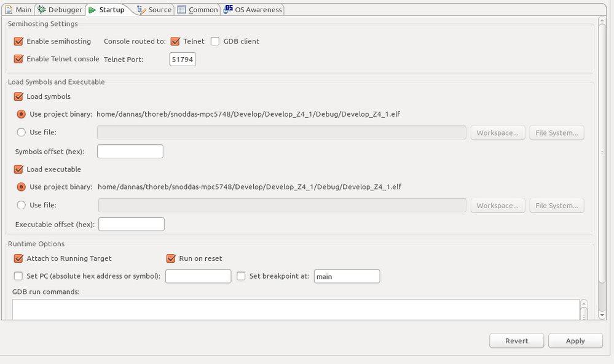
Task: Open the Source tab
Action: pyautogui.click(x=155, y=10)
